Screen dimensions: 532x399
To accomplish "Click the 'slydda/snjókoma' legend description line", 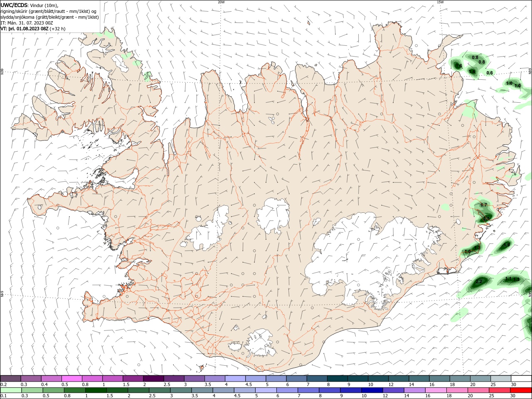I will pos(49,17).
